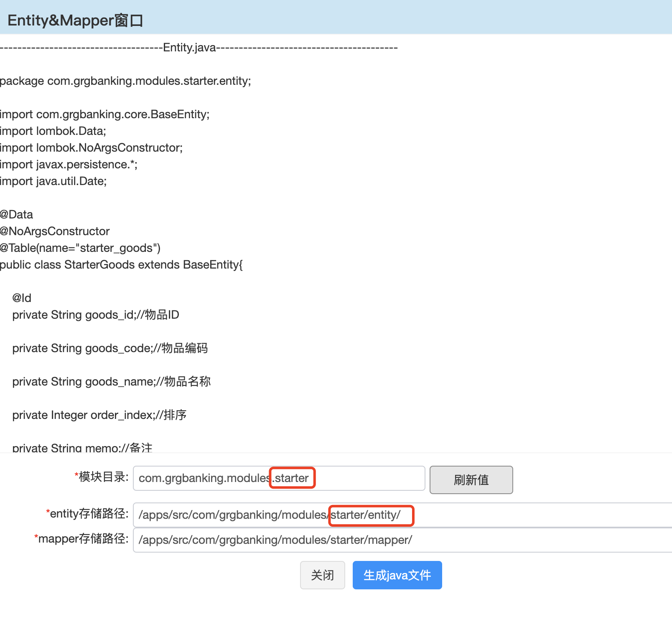
Task: Click the private String goods_code line
Action: click(x=110, y=348)
